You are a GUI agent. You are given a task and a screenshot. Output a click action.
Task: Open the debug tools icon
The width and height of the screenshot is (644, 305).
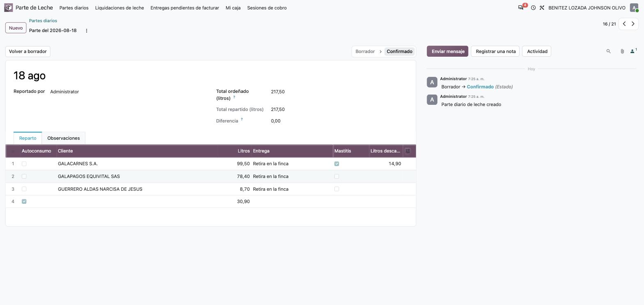tap(542, 8)
